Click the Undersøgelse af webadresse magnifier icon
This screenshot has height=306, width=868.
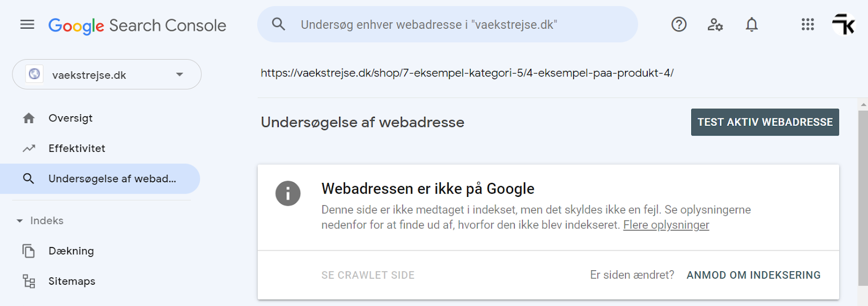tap(29, 178)
